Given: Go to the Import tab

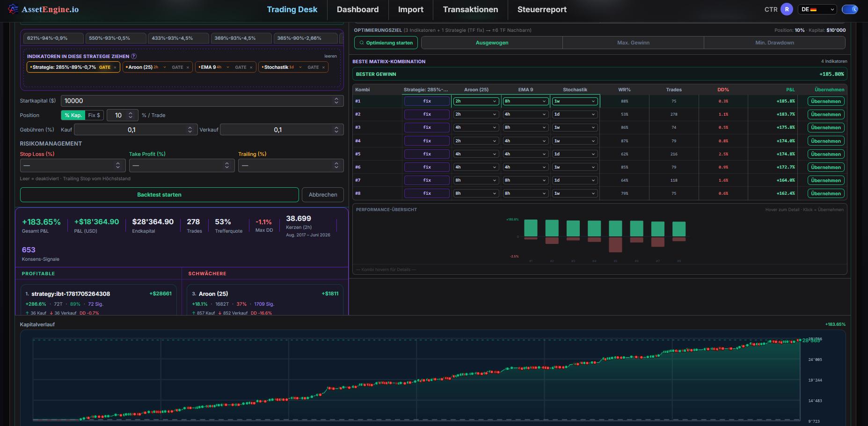Looking at the screenshot, I should click(x=410, y=9).
